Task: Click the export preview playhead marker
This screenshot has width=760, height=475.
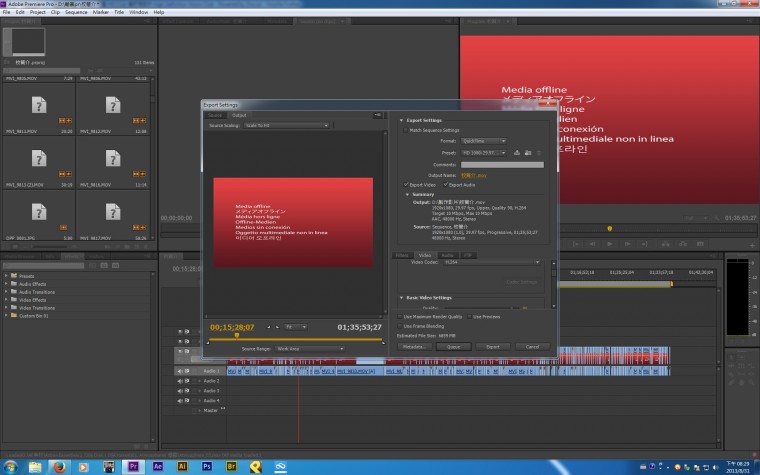Action: click(x=236, y=335)
